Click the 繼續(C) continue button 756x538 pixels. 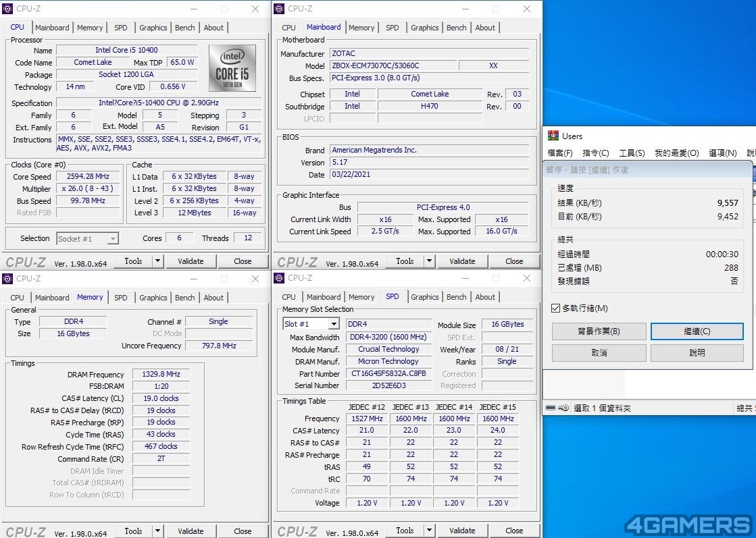pos(697,331)
